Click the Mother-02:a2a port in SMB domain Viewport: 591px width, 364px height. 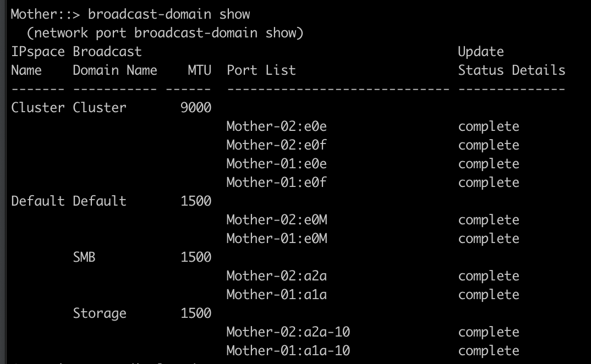(276, 276)
